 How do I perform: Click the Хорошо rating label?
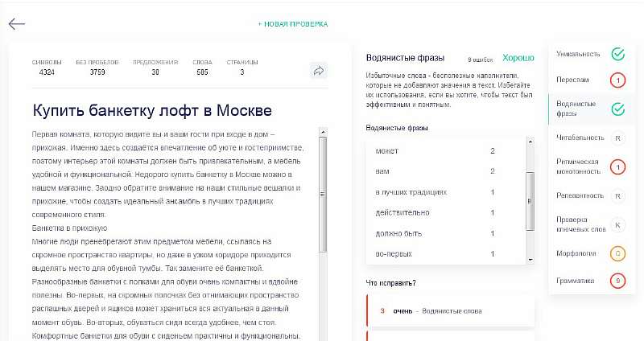click(x=518, y=58)
